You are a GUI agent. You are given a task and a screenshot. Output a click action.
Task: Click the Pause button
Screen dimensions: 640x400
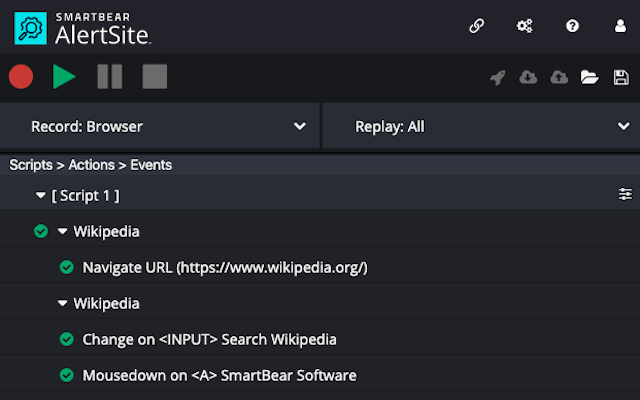pos(109,77)
